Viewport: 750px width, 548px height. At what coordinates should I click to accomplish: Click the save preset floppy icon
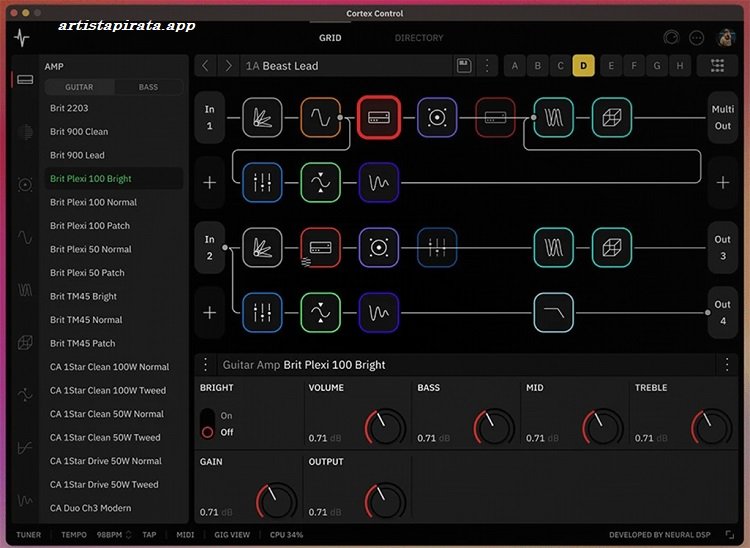pyautogui.click(x=464, y=66)
